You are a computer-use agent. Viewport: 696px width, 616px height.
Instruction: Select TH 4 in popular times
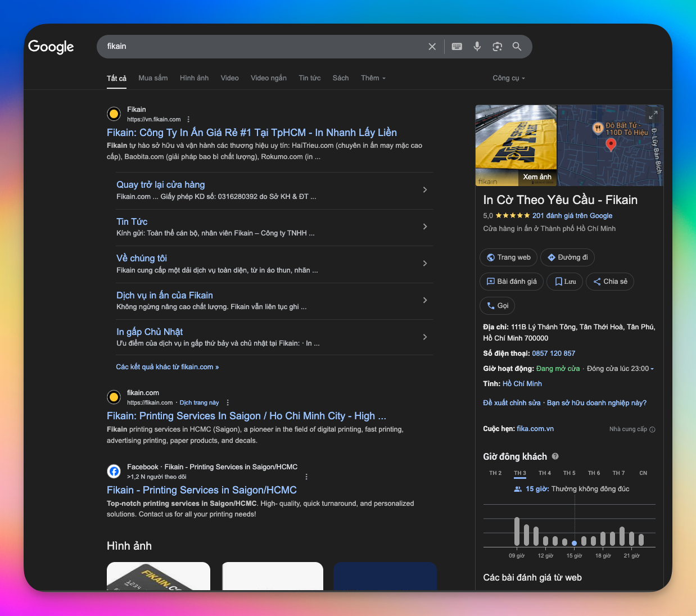click(544, 473)
